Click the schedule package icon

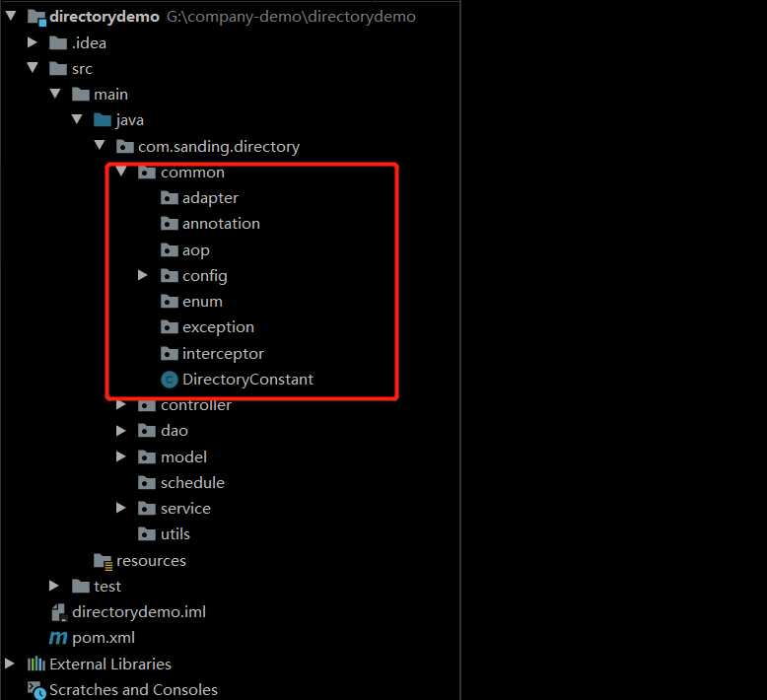pos(147,483)
